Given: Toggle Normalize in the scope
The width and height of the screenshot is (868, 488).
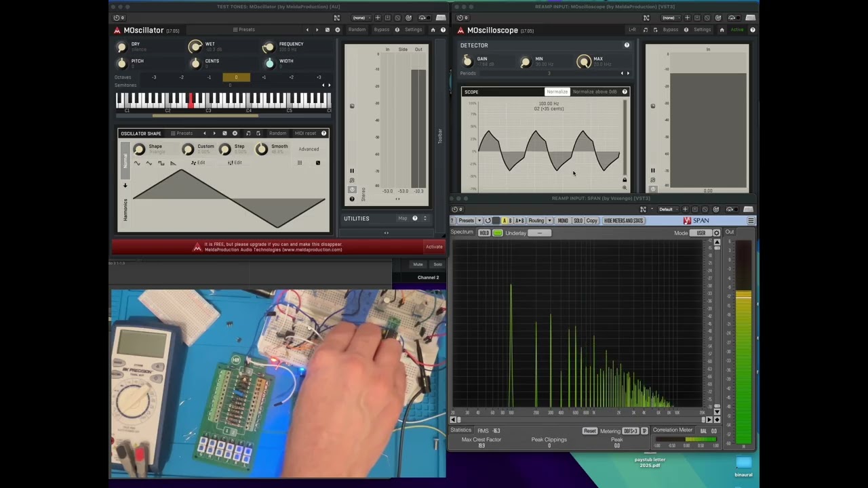Looking at the screenshot, I should pyautogui.click(x=557, y=91).
